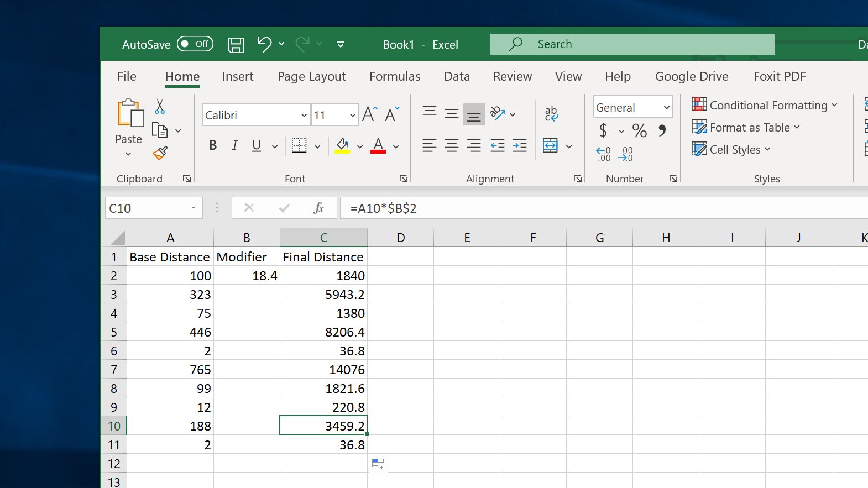Switch to the Formulas tab

(395, 76)
